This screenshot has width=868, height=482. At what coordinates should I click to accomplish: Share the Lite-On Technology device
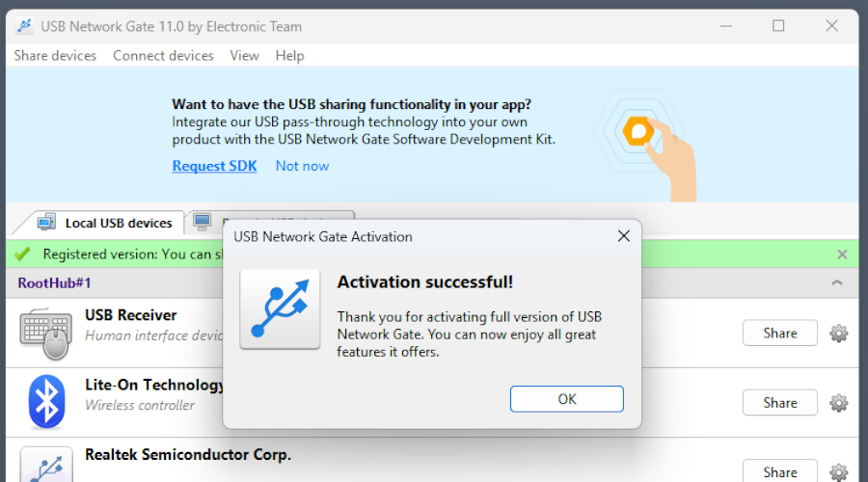click(780, 403)
